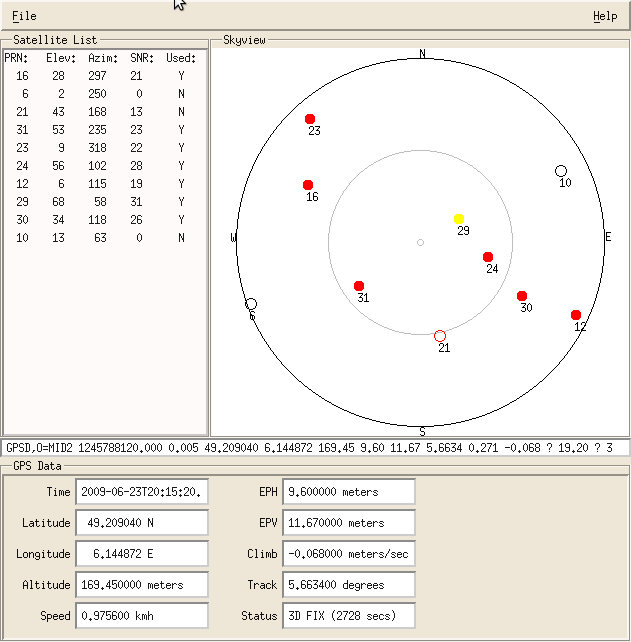The width and height of the screenshot is (631, 642).
Task: Select satellite 21 hollow red marker
Action: pos(440,335)
